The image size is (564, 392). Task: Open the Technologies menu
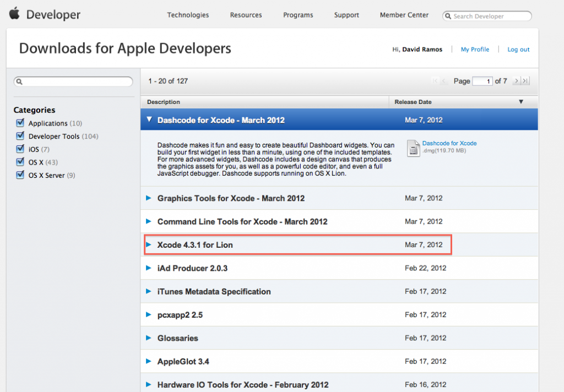coord(188,15)
